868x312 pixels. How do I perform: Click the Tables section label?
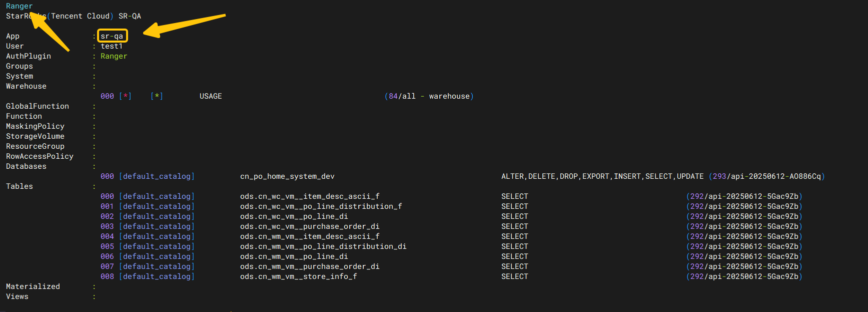pyautogui.click(x=20, y=186)
